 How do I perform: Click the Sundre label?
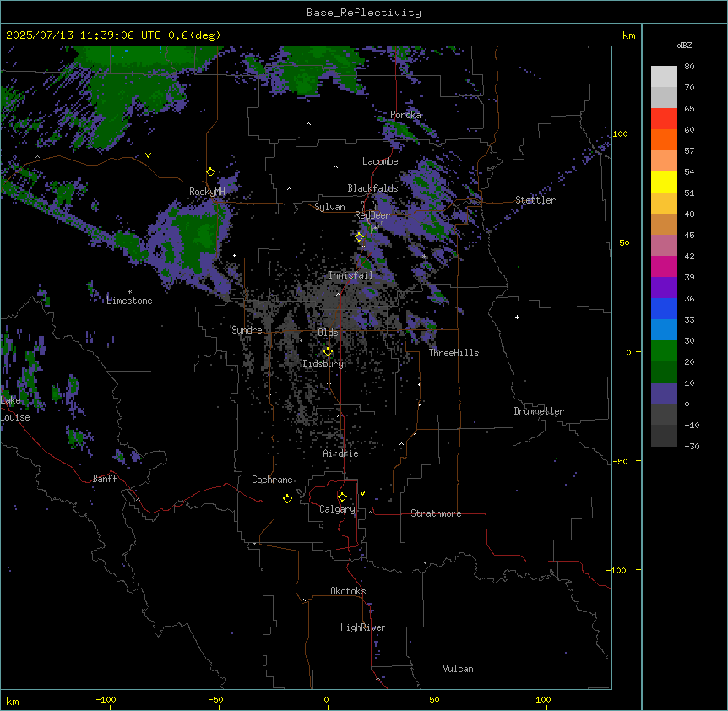pyautogui.click(x=247, y=330)
